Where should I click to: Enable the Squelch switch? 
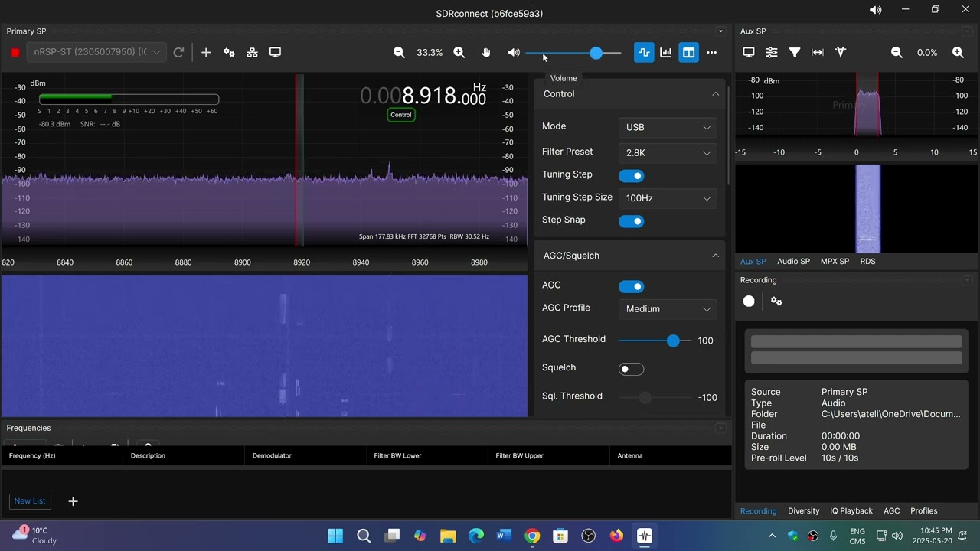click(632, 369)
